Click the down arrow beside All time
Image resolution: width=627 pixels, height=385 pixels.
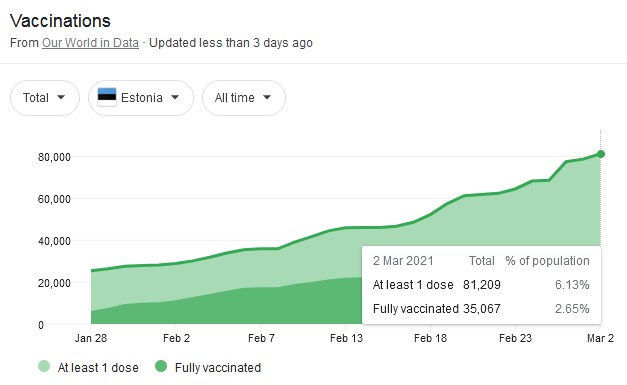[x=267, y=97]
